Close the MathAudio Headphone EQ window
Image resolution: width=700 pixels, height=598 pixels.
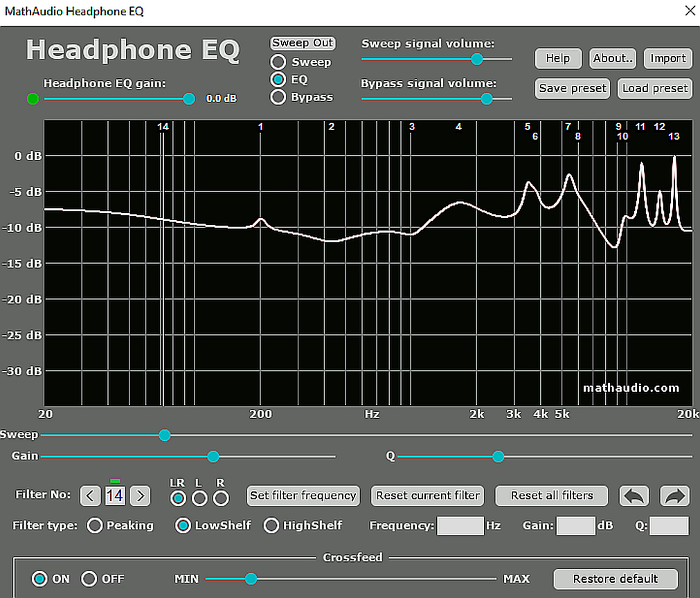click(x=690, y=10)
